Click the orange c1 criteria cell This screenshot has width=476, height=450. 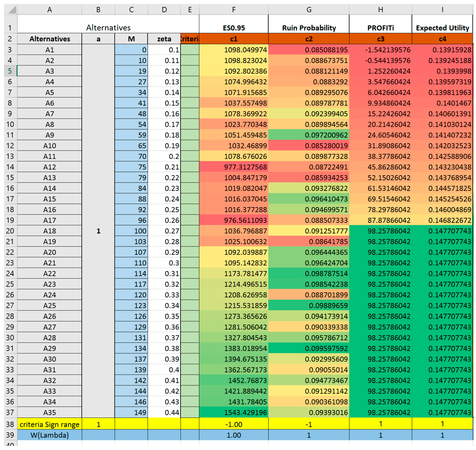(x=234, y=39)
